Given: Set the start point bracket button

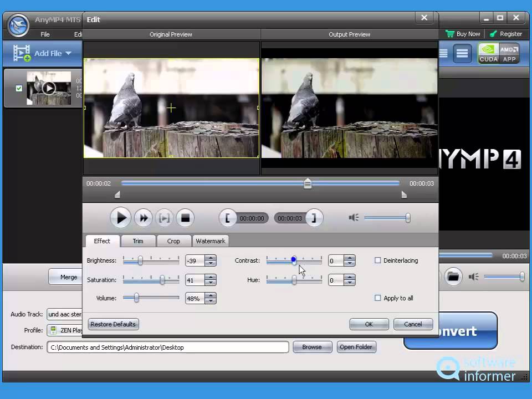Looking at the screenshot, I should coord(228,218).
